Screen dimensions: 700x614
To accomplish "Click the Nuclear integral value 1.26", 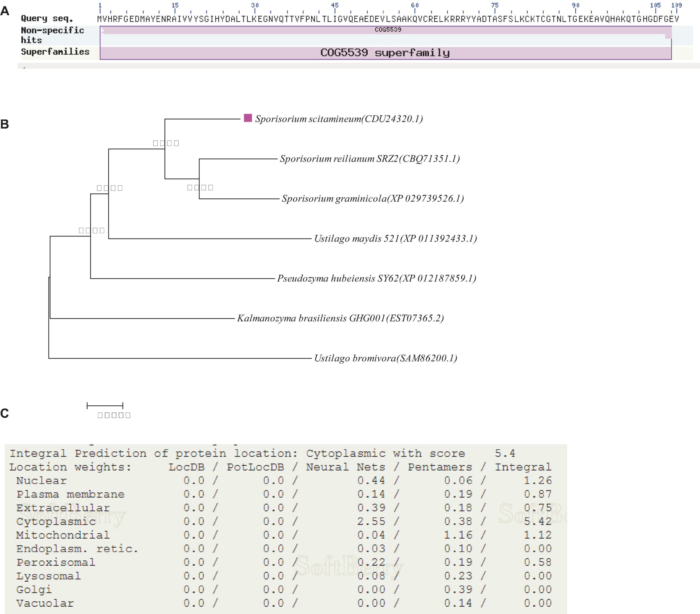I will click(x=538, y=481).
